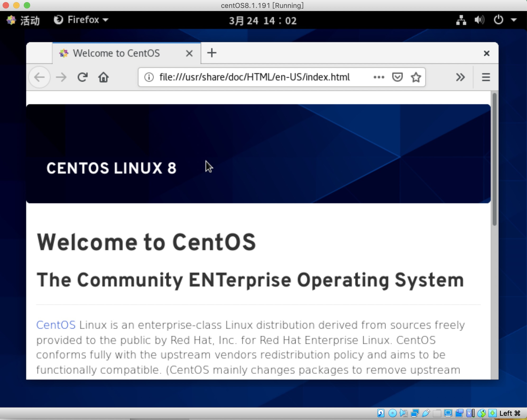Open new tab with plus button
Viewport: 527px width, 420px height.
212,53
